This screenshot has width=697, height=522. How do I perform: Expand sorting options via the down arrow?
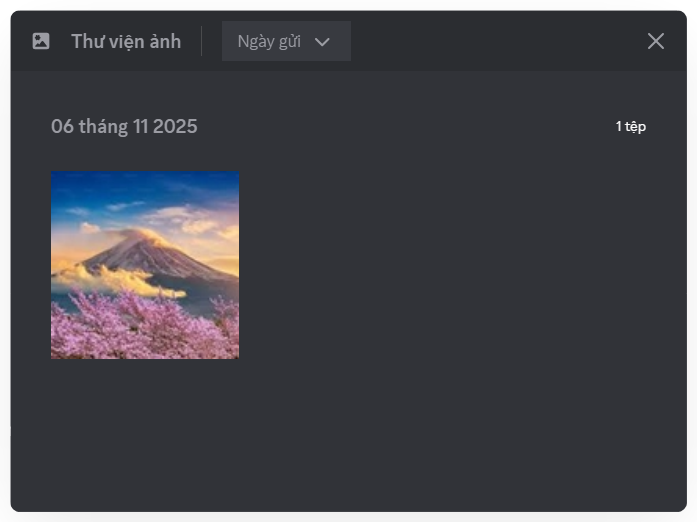[322, 42]
